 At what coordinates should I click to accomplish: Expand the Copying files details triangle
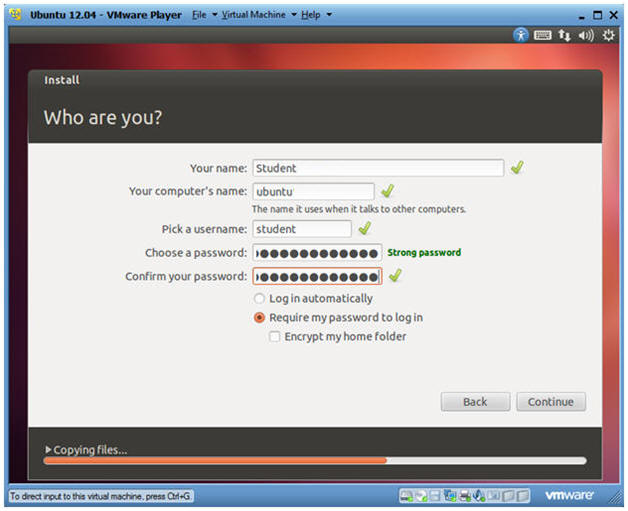tap(48, 450)
